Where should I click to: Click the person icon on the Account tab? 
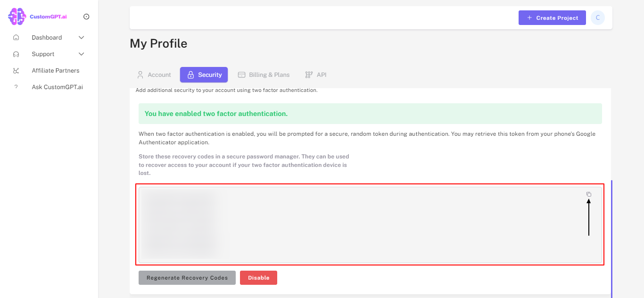[140, 74]
